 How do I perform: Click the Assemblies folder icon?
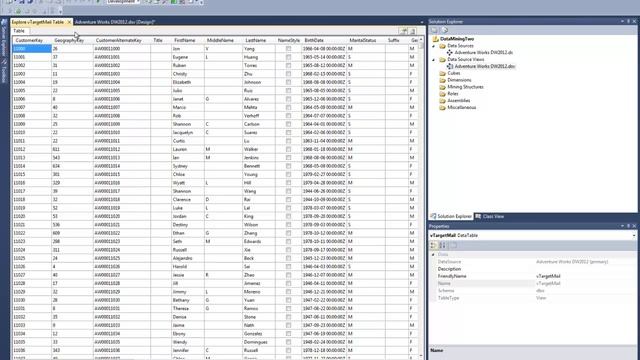(x=442, y=101)
